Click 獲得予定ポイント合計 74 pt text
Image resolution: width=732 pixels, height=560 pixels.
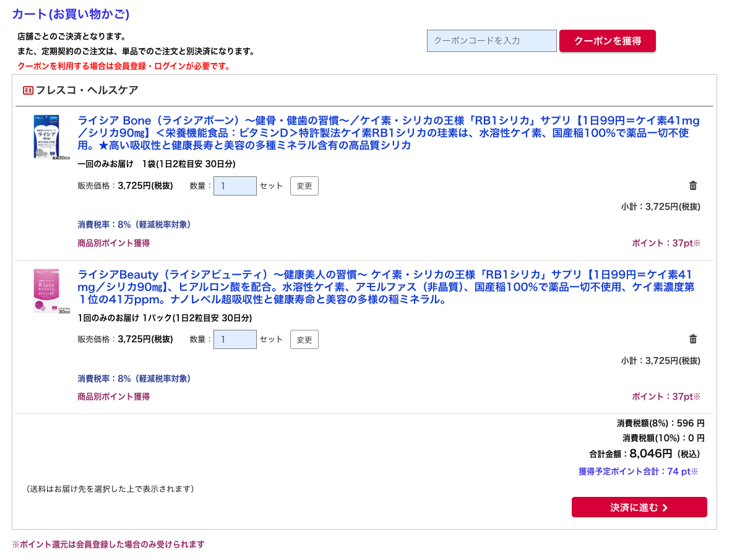click(x=638, y=472)
